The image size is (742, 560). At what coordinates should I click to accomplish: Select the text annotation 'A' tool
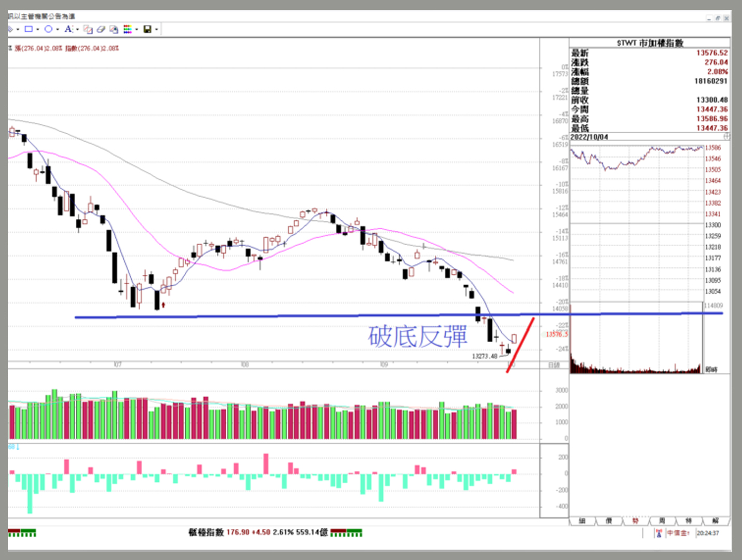[68, 30]
